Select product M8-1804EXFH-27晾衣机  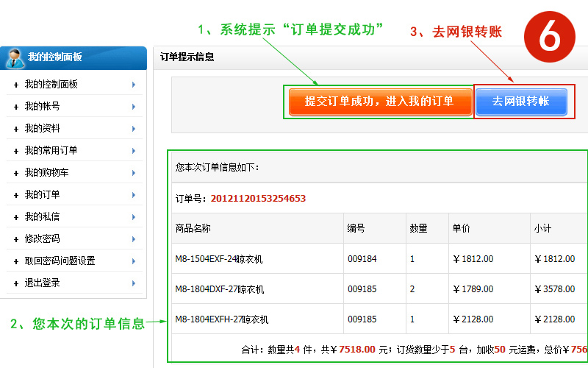coord(222,319)
